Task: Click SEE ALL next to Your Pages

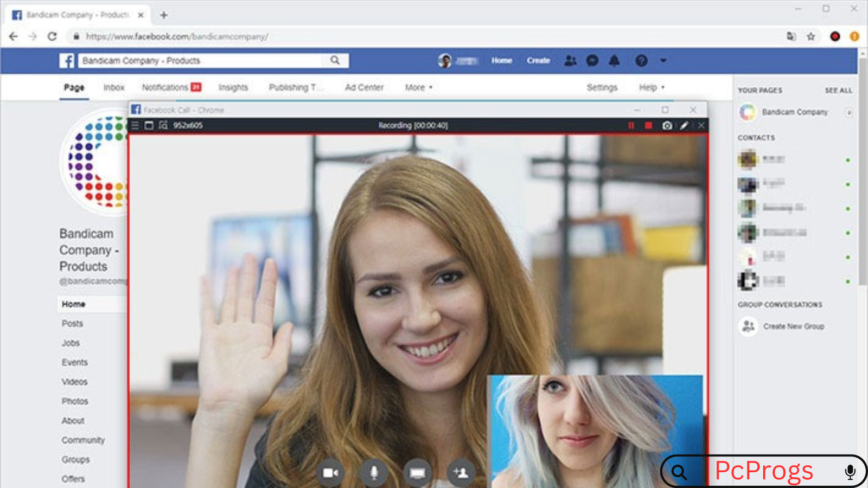Action: (x=839, y=91)
